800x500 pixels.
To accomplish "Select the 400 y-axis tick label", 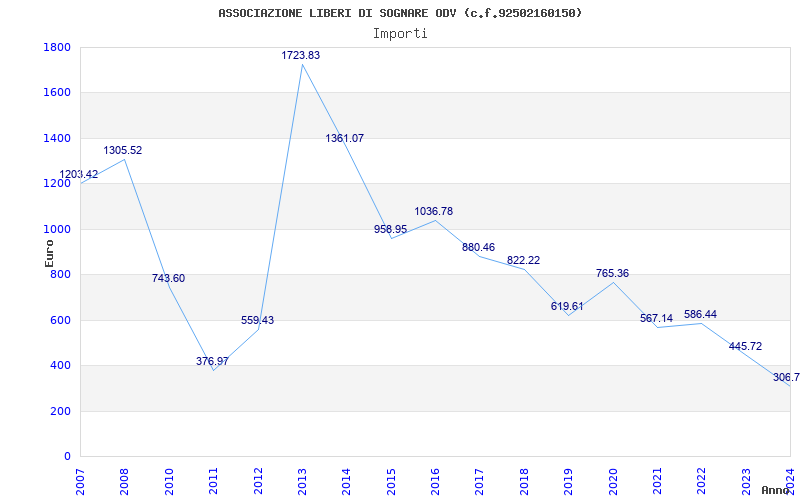I will coord(61,365).
